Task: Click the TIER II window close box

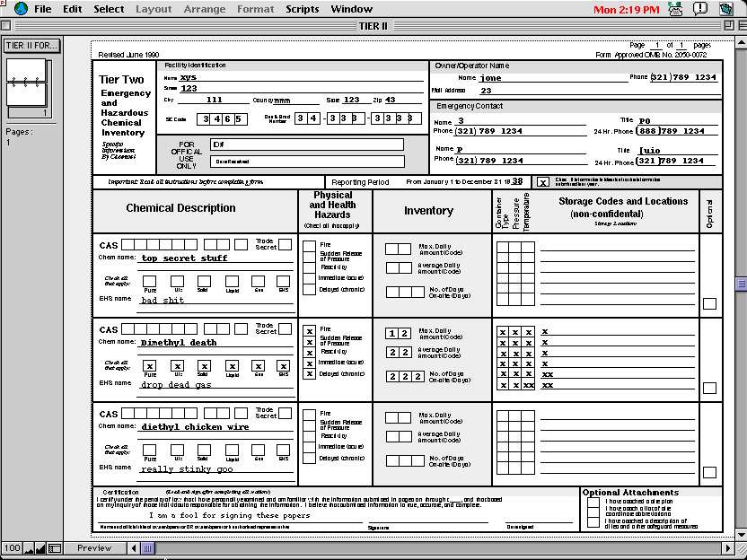Action: coord(5,26)
